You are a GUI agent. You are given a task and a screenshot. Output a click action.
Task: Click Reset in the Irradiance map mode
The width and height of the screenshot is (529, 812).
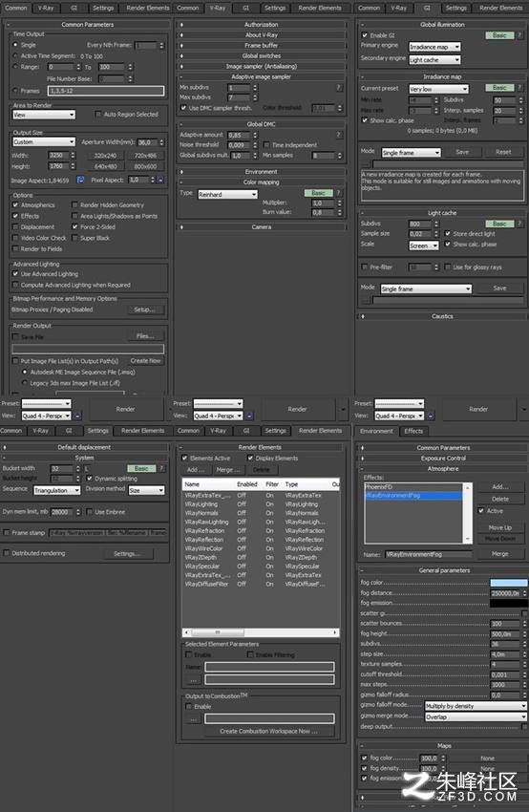point(503,152)
